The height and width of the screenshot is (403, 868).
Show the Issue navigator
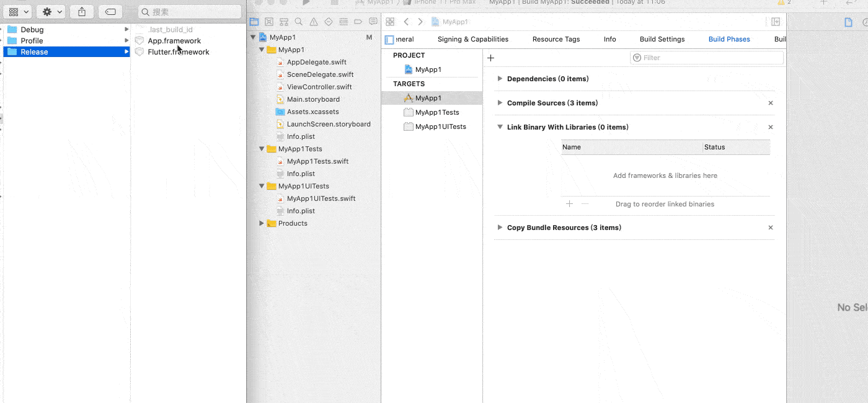pos(314,22)
